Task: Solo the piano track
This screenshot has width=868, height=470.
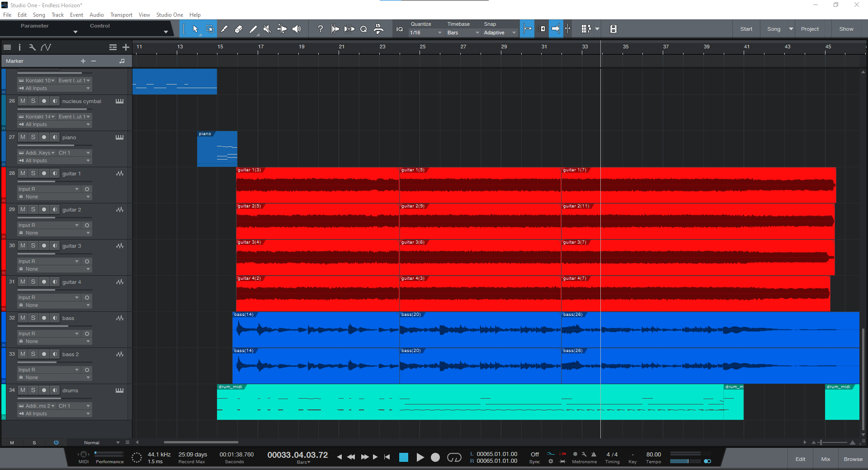Action: click(33, 137)
